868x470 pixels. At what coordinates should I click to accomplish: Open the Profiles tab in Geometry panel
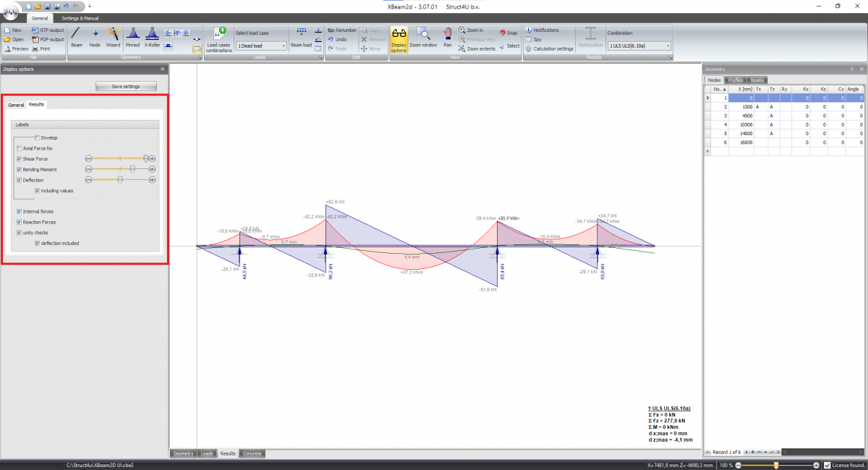[736, 80]
